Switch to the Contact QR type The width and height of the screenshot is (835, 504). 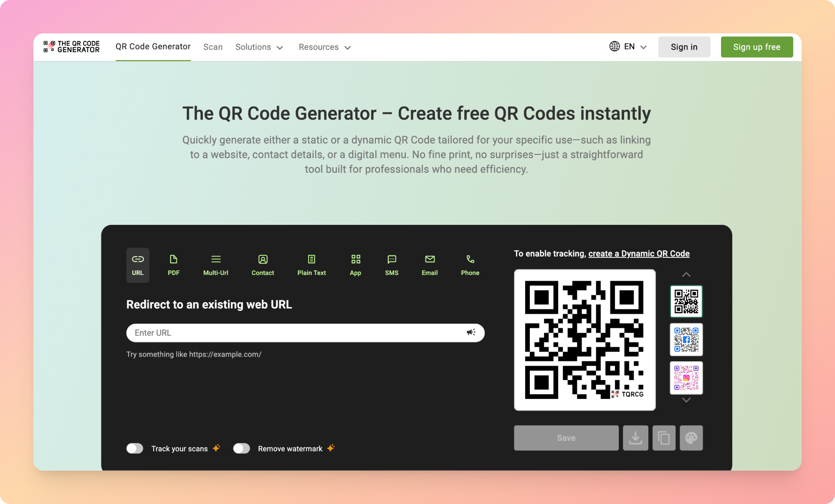263,265
